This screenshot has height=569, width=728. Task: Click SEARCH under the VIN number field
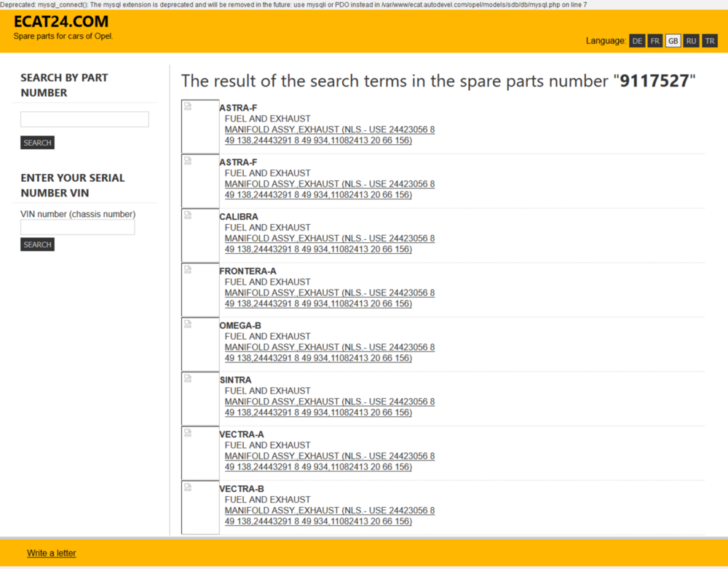click(37, 244)
